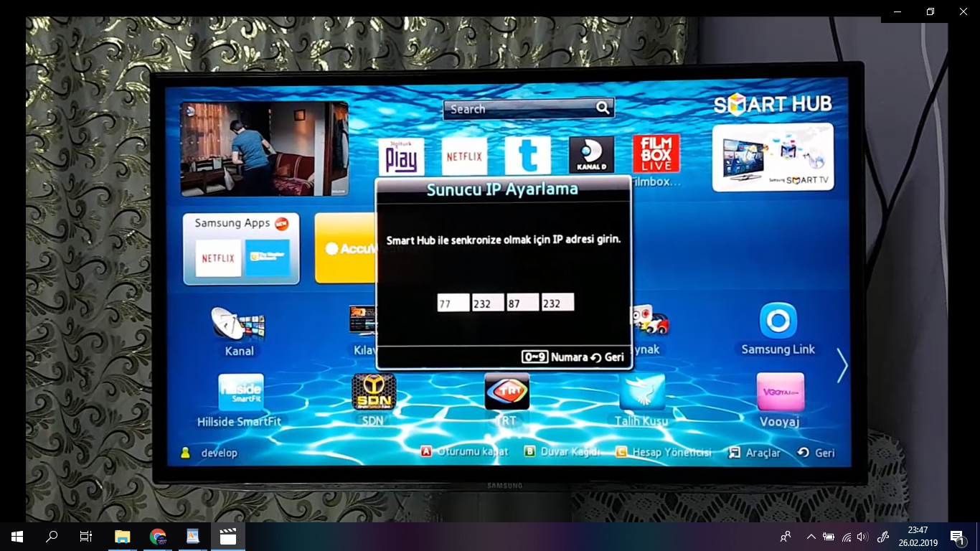Select the Kanal satellite dish icon

238,324
